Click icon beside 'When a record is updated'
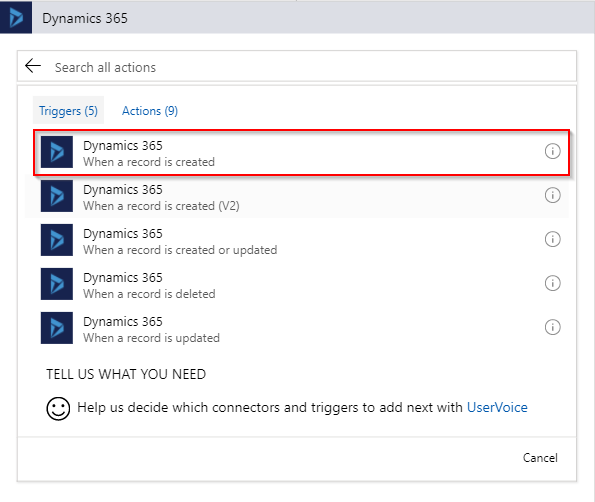The height and width of the screenshot is (502, 595). [57, 328]
